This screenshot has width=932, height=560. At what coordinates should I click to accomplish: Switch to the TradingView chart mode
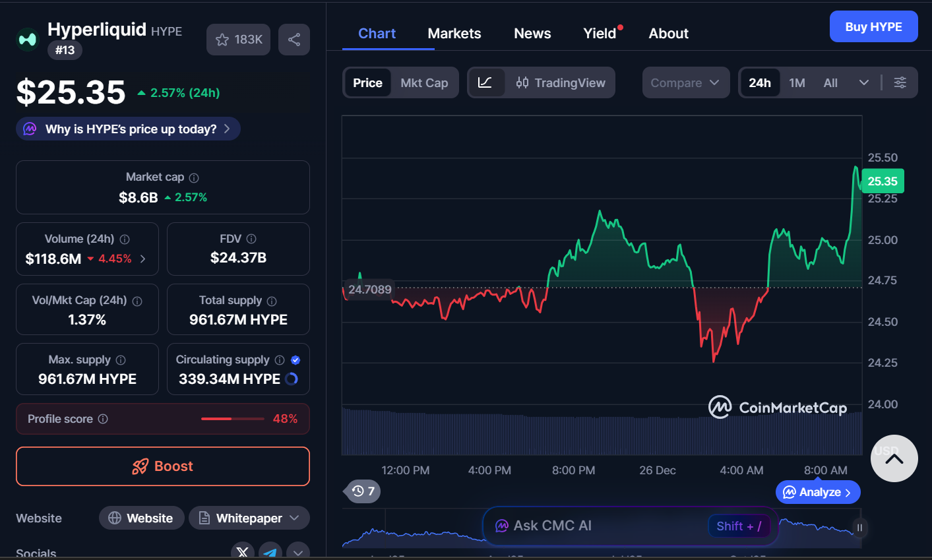click(x=561, y=82)
